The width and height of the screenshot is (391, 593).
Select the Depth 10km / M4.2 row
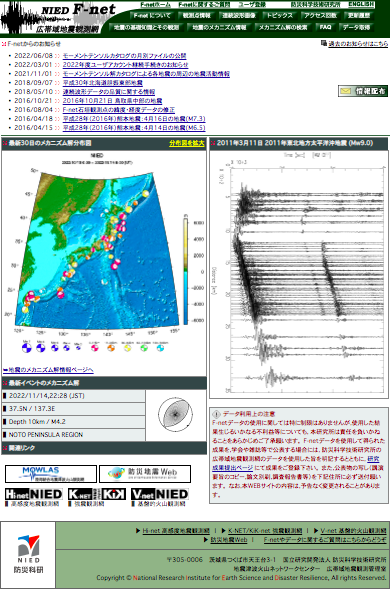pyautogui.click(x=73, y=422)
